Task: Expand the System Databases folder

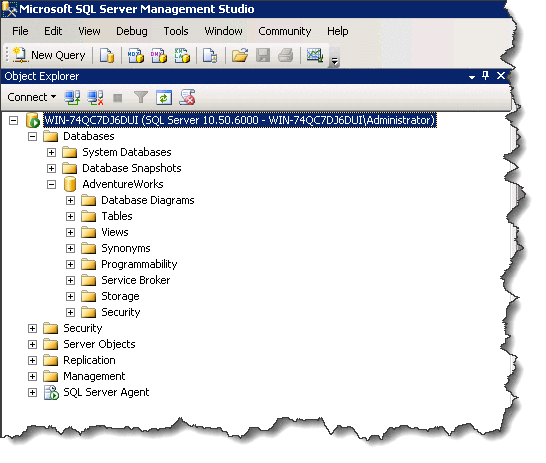Action: click(51, 152)
